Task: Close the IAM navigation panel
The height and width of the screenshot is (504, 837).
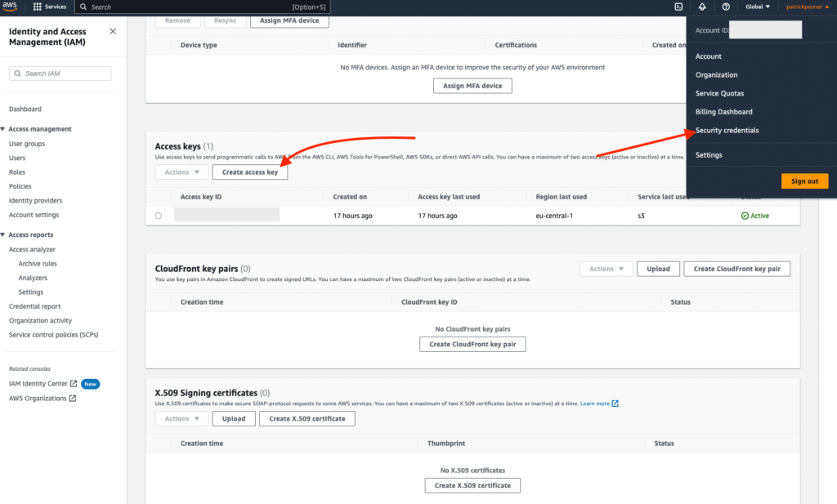Action: click(113, 32)
